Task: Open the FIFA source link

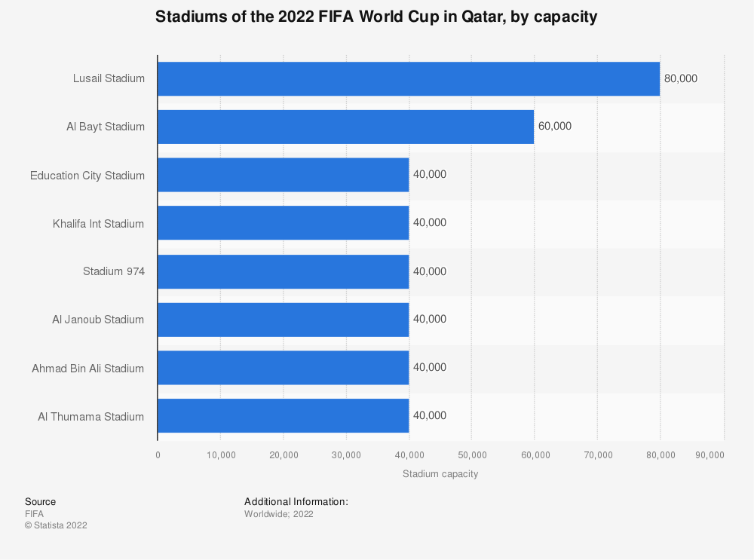Action: click(34, 513)
